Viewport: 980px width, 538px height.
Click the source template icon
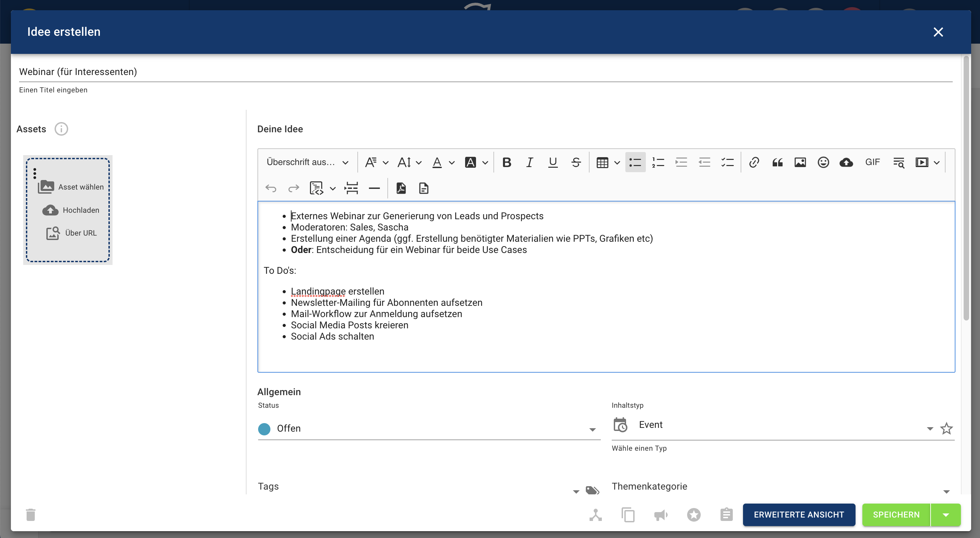pyautogui.click(x=316, y=188)
